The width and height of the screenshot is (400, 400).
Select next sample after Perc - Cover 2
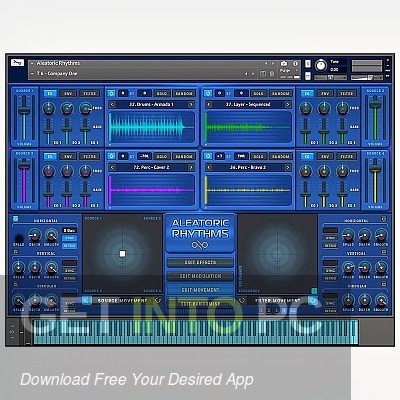coord(191,167)
